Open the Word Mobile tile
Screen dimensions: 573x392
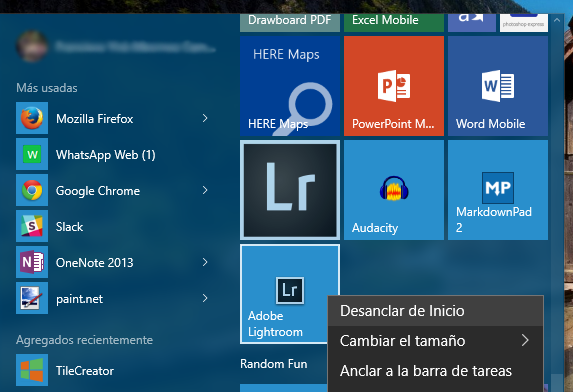498,86
